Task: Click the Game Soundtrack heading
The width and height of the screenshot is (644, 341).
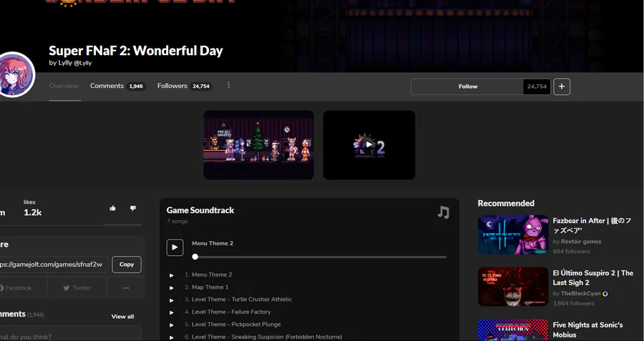Action: pos(200,210)
